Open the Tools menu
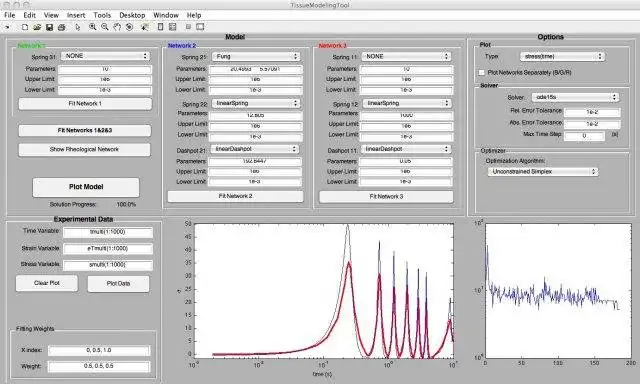The image size is (640, 384). tap(102, 15)
